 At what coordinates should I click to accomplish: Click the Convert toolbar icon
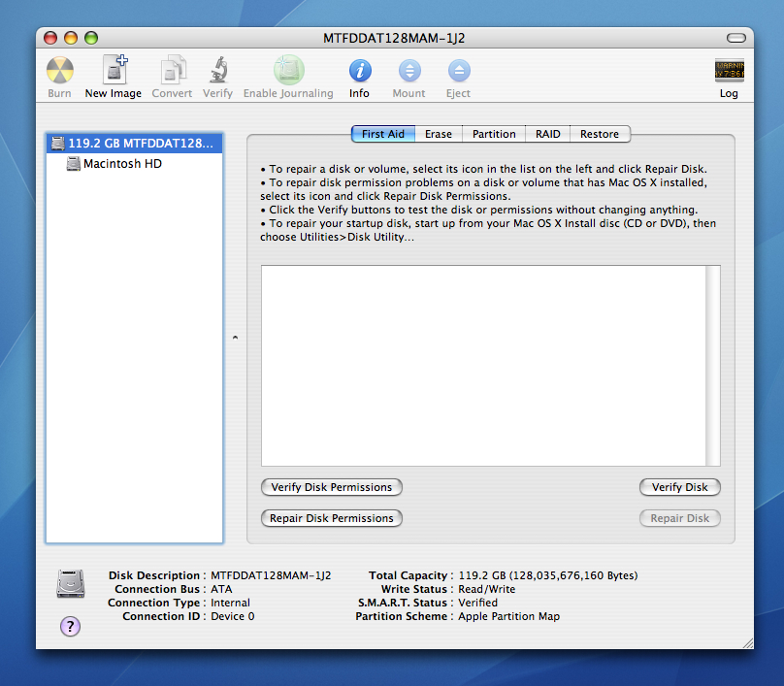(x=173, y=70)
